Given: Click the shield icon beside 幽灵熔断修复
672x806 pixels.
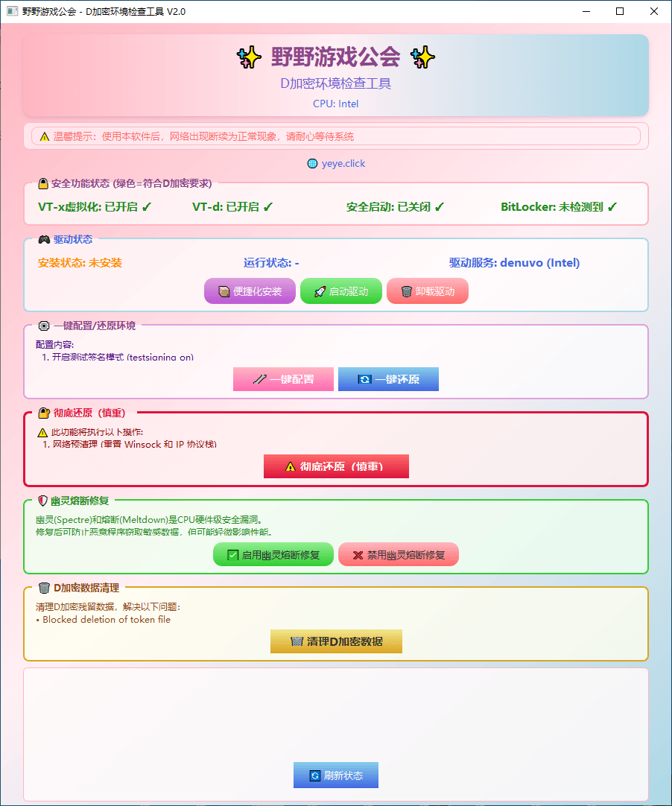Looking at the screenshot, I should pyautogui.click(x=43, y=501).
